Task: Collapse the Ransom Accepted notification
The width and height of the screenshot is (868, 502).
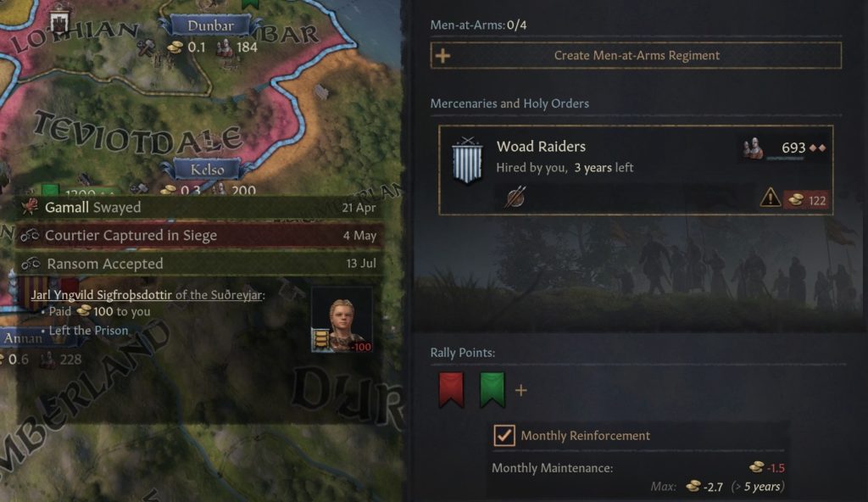Action: tap(198, 263)
